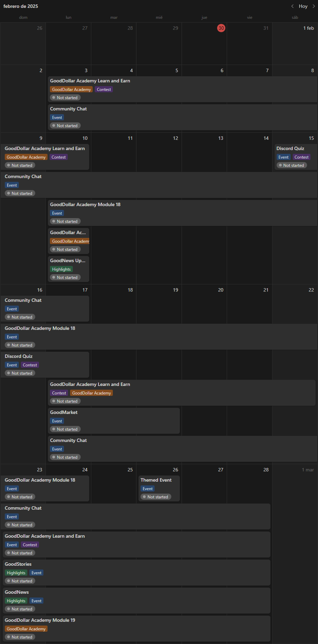318x644 pixels.
Task: Open Community Chat event starting February 23
Action: pyautogui.click(x=135, y=516)
